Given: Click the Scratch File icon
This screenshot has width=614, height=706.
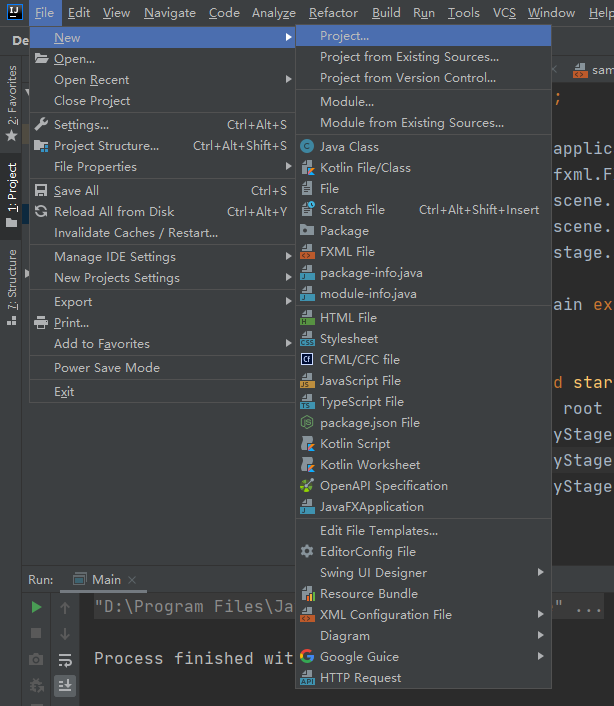Looking at the screenshot, I should point(307,209).
